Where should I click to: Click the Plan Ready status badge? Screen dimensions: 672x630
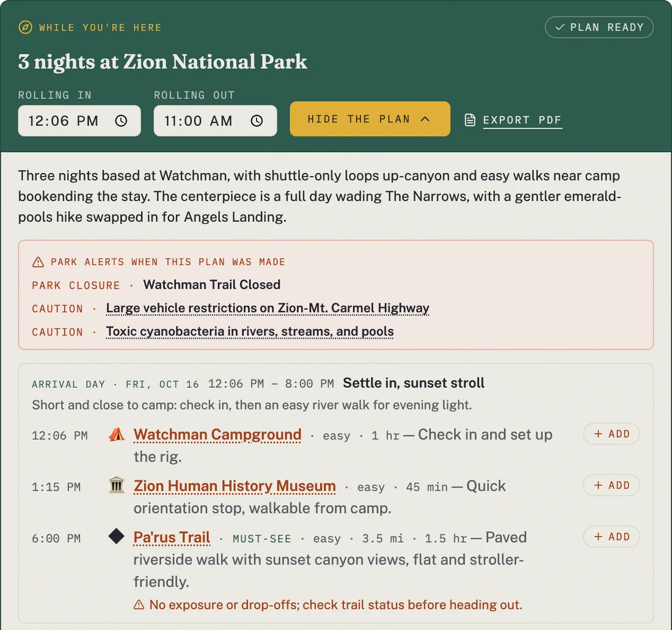tap(599, 27)
